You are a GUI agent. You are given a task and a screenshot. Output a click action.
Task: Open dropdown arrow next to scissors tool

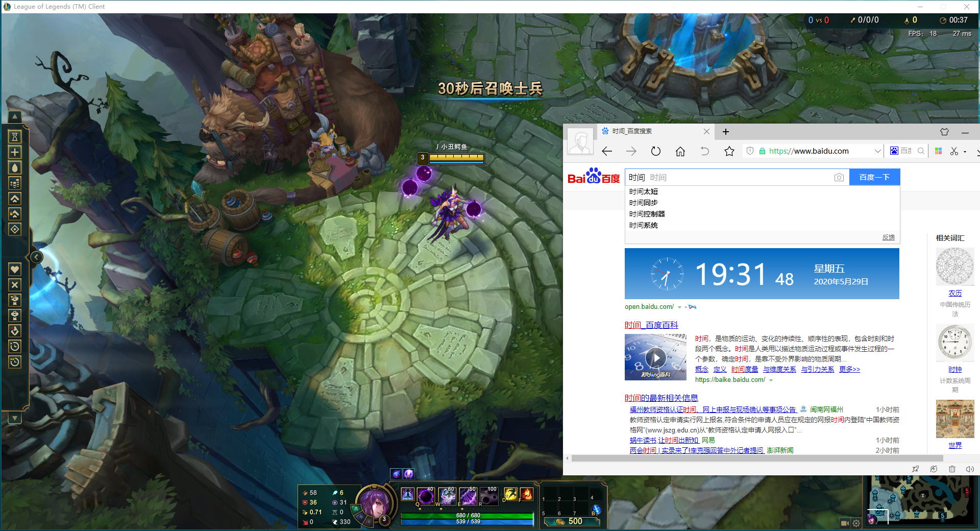click(x=965, y=152)
